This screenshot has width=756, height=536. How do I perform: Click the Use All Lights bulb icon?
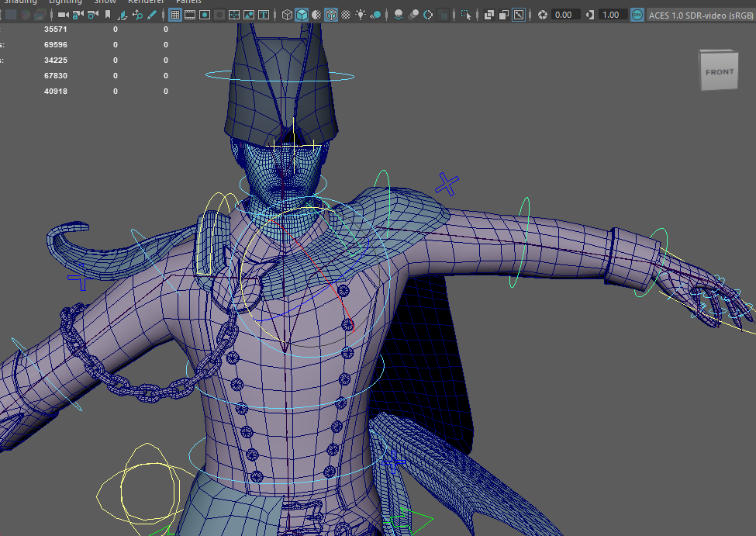(x=361, y=15)
